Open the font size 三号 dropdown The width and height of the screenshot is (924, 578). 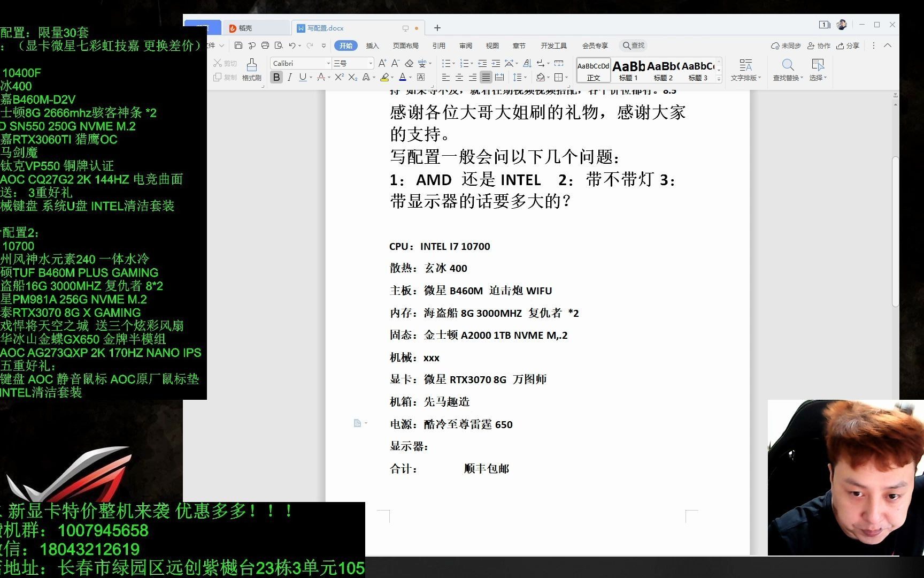371,63
